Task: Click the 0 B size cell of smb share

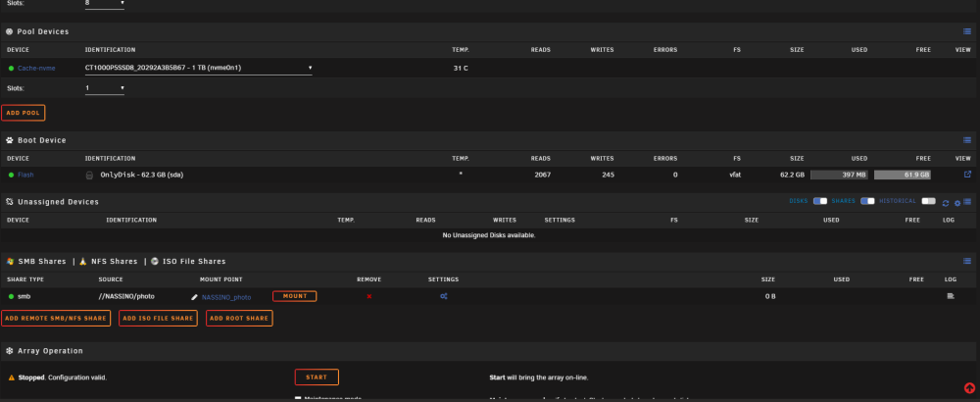Action: tap(770, 296)
